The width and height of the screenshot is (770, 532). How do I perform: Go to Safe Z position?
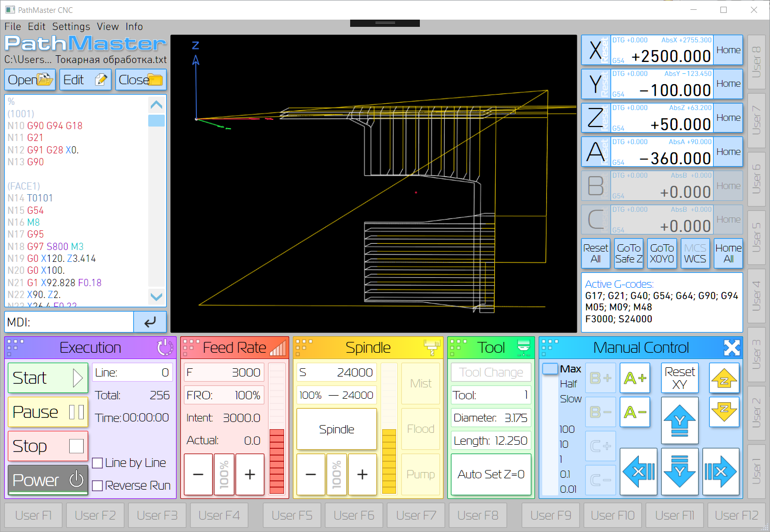(628, 253)
